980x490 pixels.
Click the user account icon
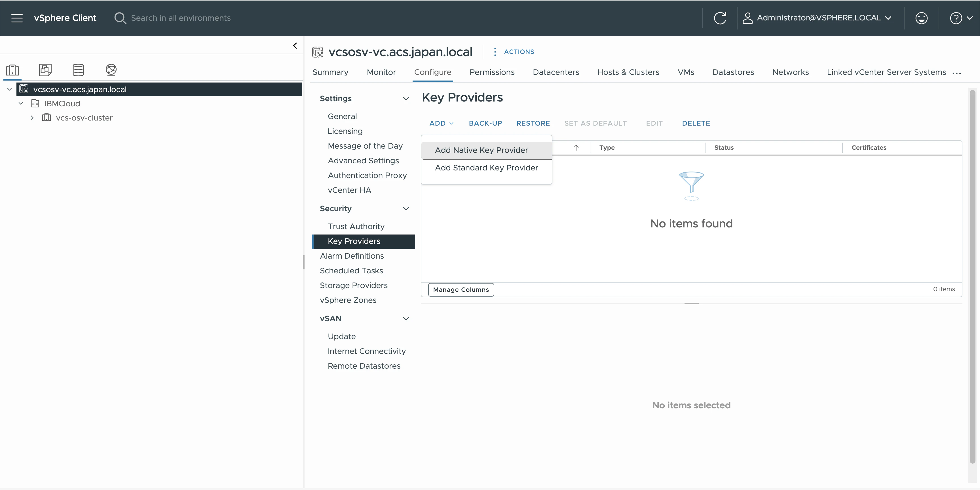point(747,18)
